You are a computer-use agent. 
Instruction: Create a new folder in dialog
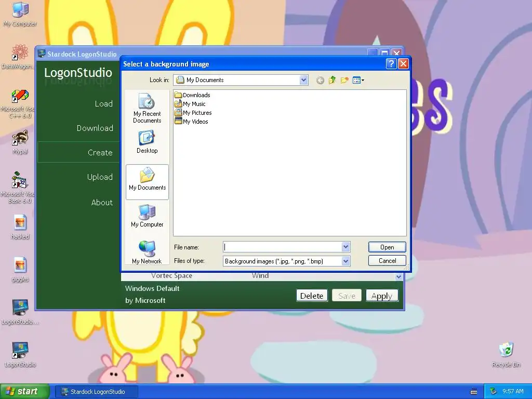point(344,80)
